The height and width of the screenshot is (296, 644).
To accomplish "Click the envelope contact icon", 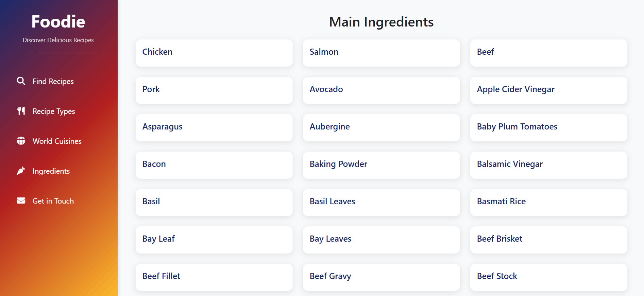I will [21, 201].
